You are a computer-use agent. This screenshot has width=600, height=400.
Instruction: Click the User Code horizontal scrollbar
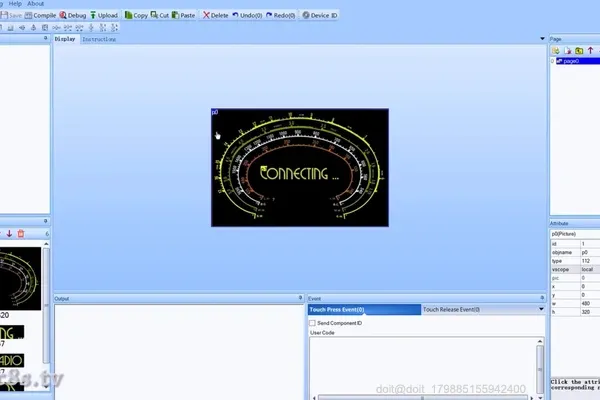tap(422, 398)
